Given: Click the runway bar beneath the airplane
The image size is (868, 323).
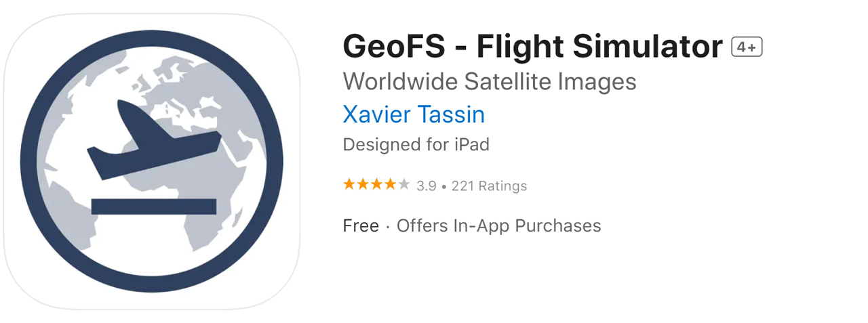Looking at the screenshot, I should point(153,207).
